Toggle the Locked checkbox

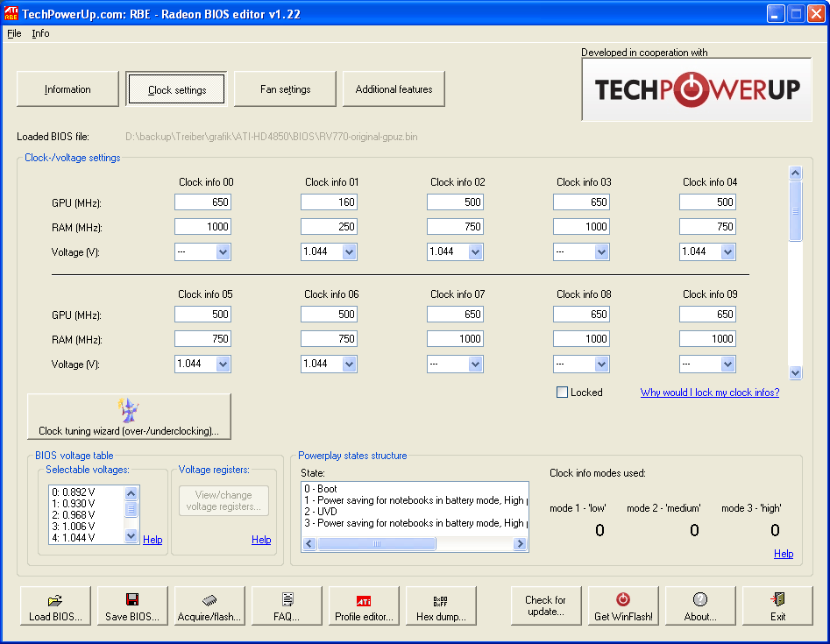pyautogui.click(x=562, y=393)
